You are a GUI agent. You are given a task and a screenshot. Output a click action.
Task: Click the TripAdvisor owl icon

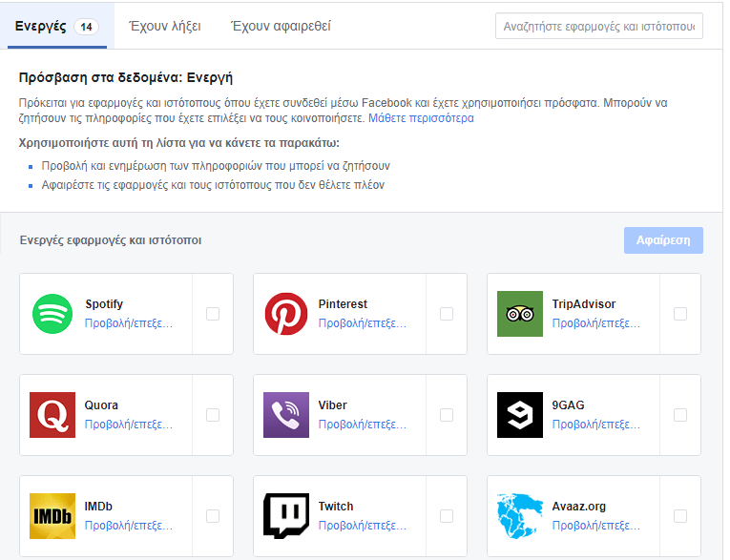tap(519, 314)
